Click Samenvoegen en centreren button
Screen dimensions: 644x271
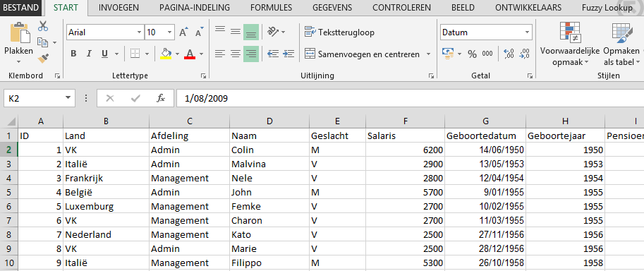(x=363, y=54)
